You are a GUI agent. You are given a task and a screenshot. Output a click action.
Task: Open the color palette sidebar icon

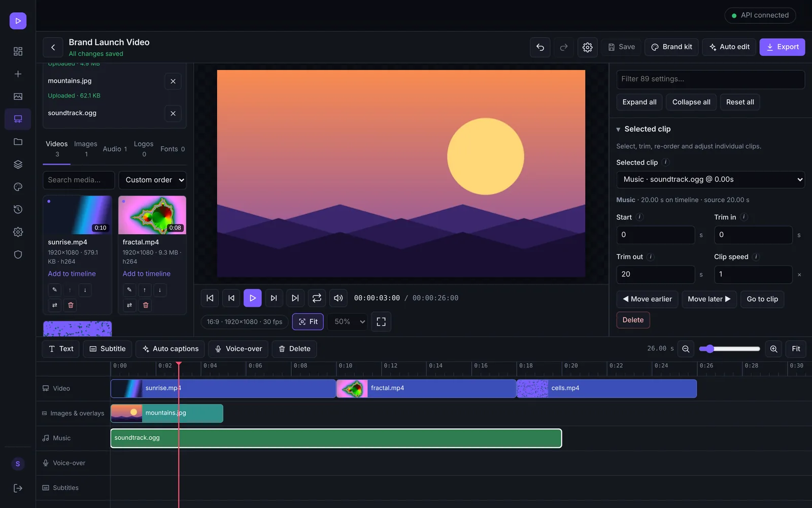tap(18, 187)
